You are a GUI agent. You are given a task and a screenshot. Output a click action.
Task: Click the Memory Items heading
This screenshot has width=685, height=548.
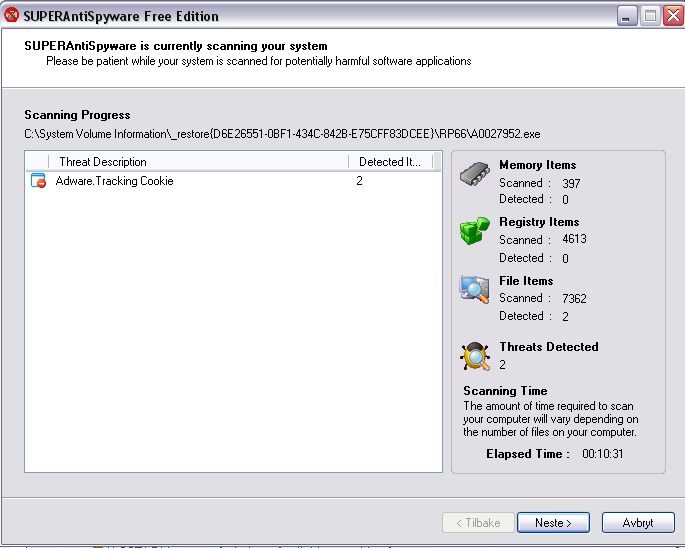tap(537, 165)
